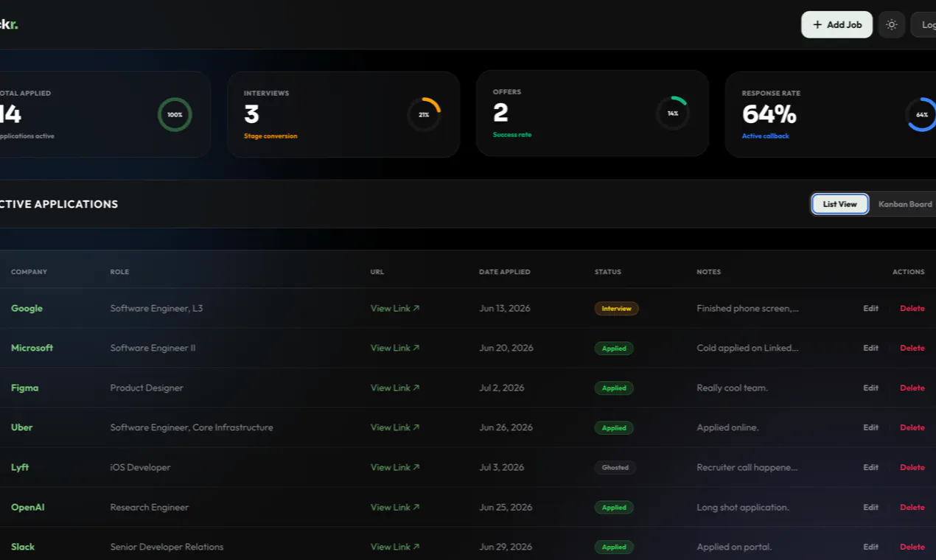Open View Link for Lyft row
This screenshot has height=560, width=936.
[395, 467]
